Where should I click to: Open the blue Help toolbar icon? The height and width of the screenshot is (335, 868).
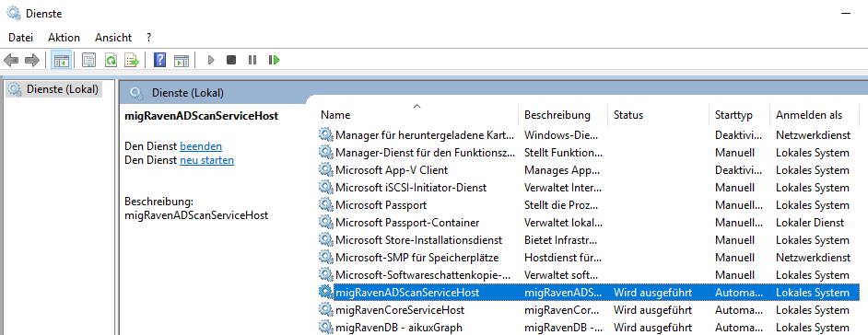click(159, 60)
